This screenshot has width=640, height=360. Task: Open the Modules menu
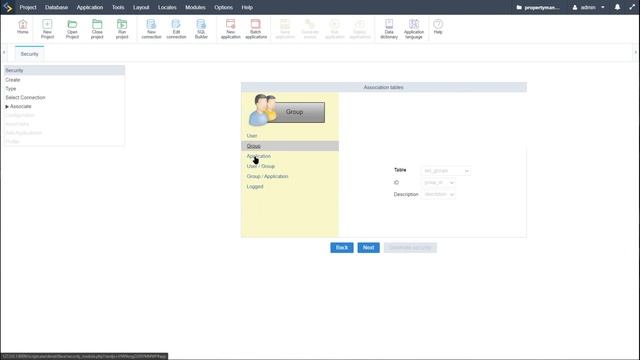click(196, 7)
